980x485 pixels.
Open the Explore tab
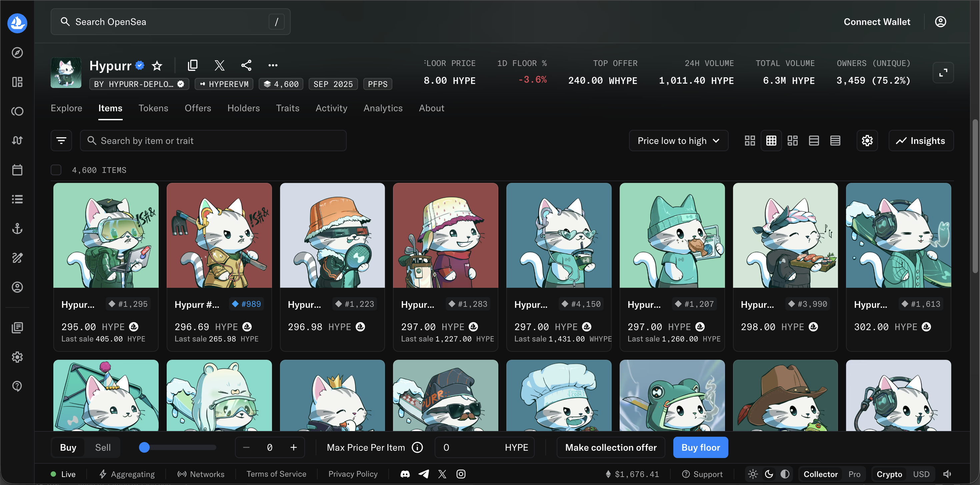click(x=67, y=108)
